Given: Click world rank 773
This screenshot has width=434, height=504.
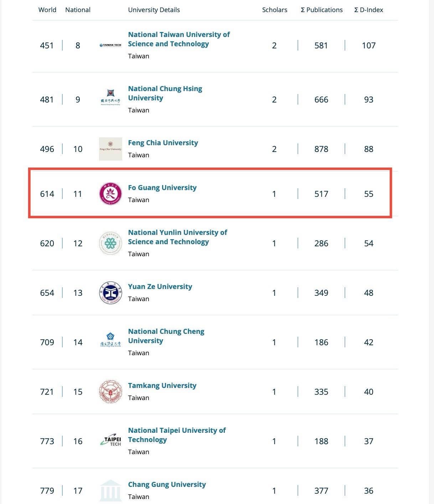Looking at the screenshot, I should pos(47,441).
